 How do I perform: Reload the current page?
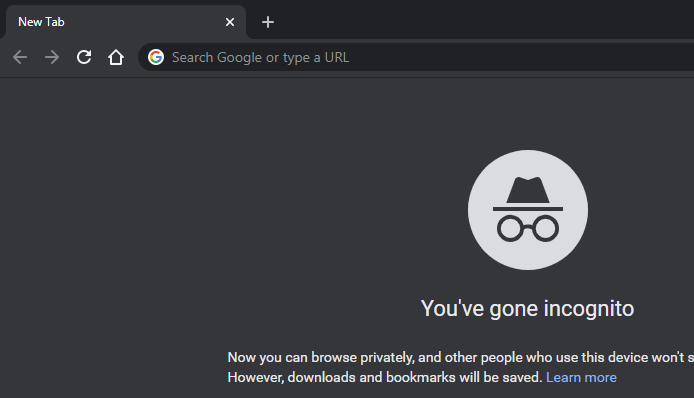pos(84,57)
